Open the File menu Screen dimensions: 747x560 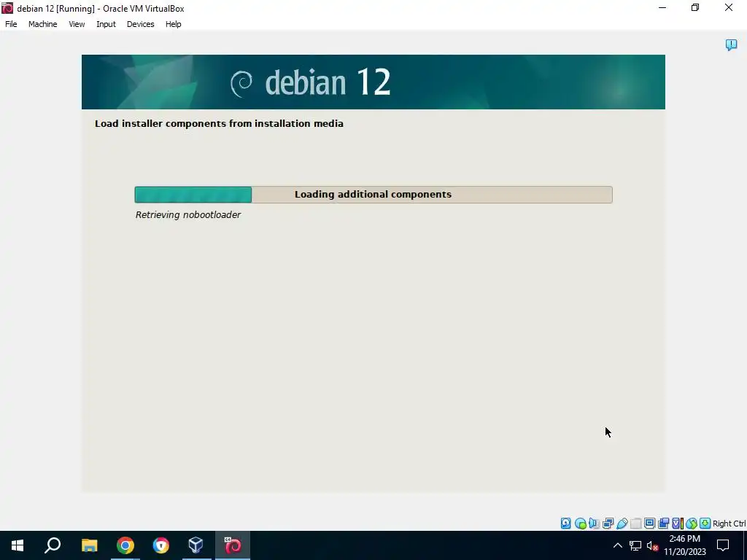[11, 24]
